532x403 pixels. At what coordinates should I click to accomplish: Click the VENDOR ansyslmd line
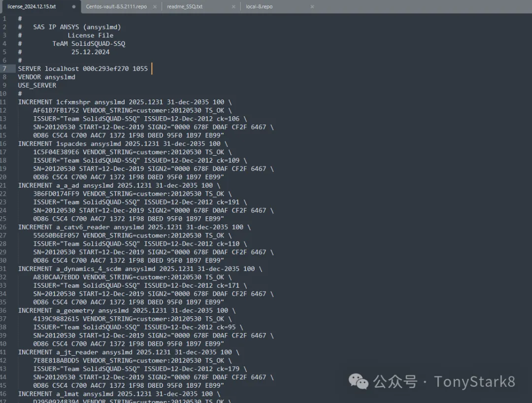point(46,77)
